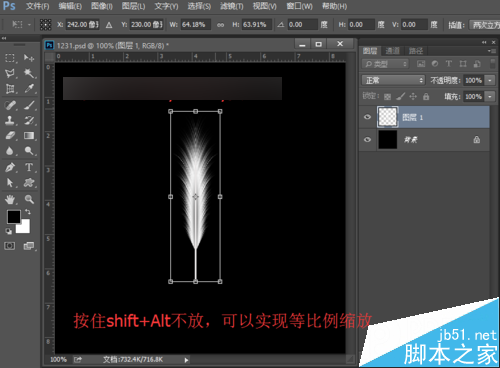Open the 填充 slider dropdown arrow

click(490, 97)
